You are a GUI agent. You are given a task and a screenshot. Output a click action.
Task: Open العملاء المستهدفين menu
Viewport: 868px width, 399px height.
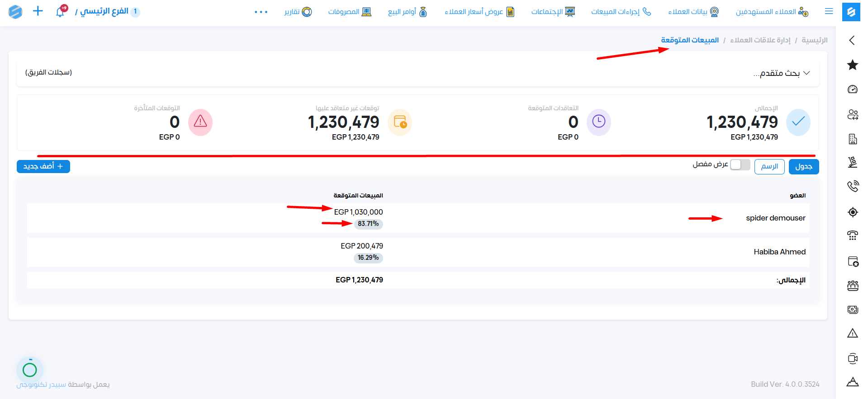pos(772,12)
